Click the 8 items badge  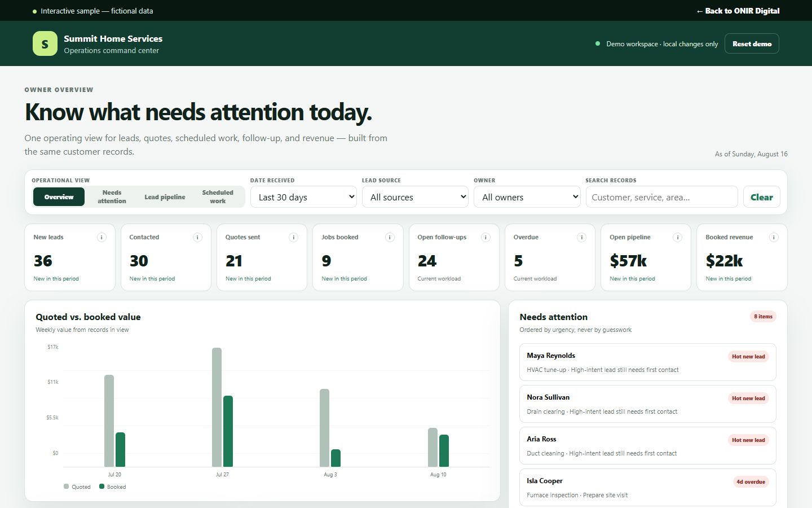click(763, 317)
